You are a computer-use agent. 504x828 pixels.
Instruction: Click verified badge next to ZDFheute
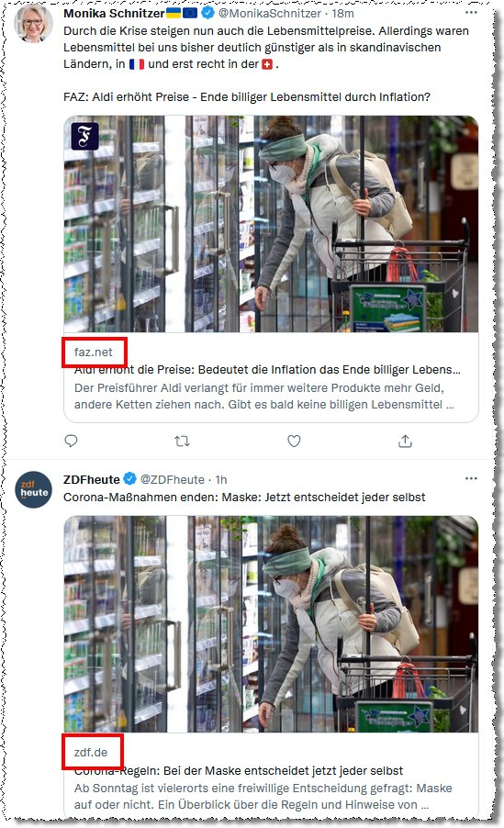pos(130,479)
